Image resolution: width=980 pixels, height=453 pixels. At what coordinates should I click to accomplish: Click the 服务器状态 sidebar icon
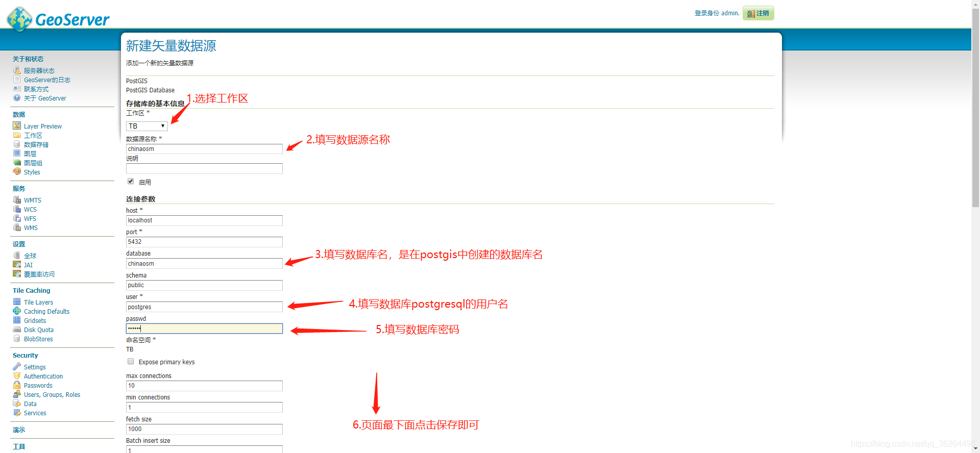click(17, 70)
